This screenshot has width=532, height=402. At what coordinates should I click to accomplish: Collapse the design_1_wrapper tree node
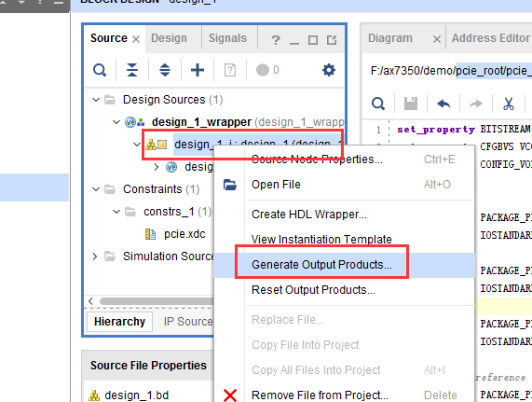tap(116, 122)
